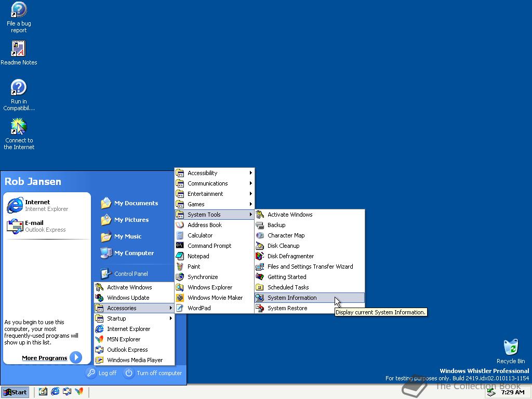Expand the Entertainment submenu arrow
The image size is (532, 399).
click(x=251, y=194)
